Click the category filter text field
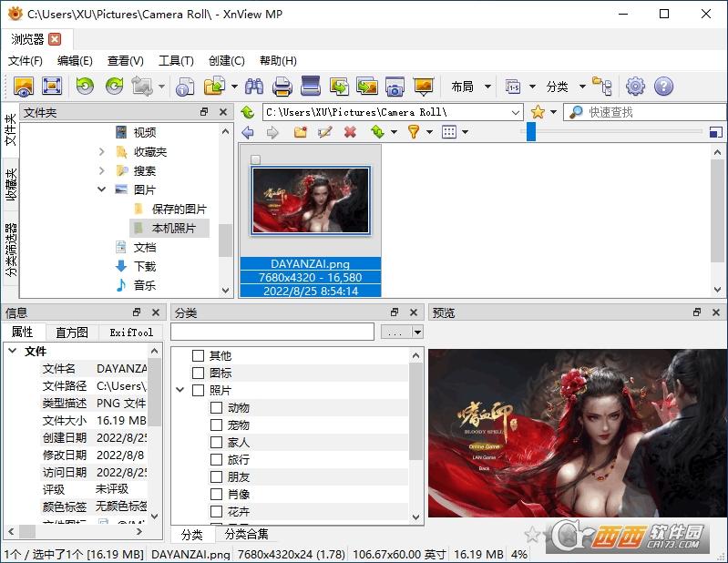This screenshot has width=728, height=563. click(x=272, y=332)
